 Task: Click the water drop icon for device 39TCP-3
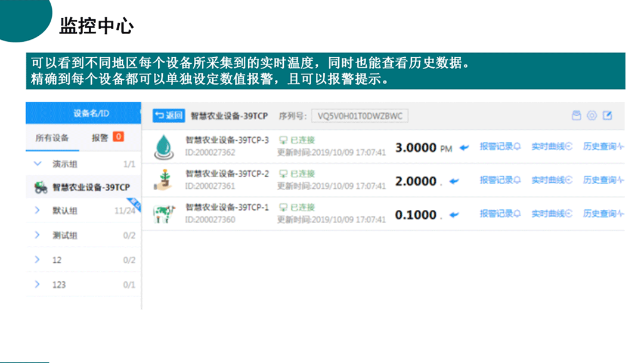pos(162,147)
